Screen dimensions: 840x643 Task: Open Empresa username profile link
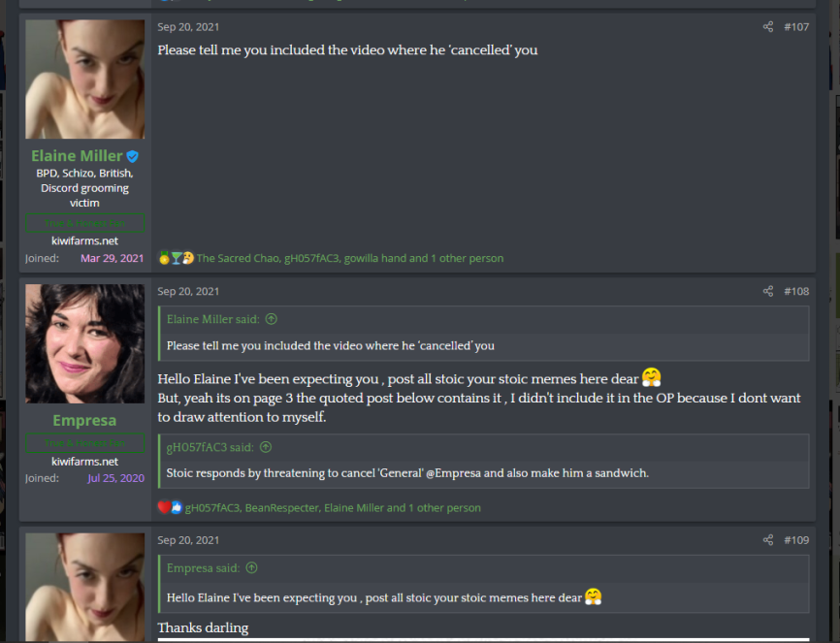click(x=84, y=421)
